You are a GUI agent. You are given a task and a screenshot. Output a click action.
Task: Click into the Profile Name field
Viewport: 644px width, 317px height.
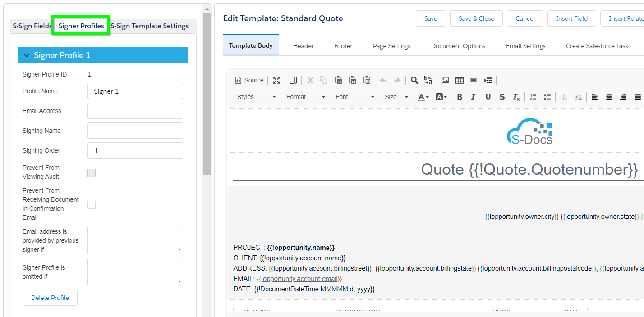click(135, 91)
